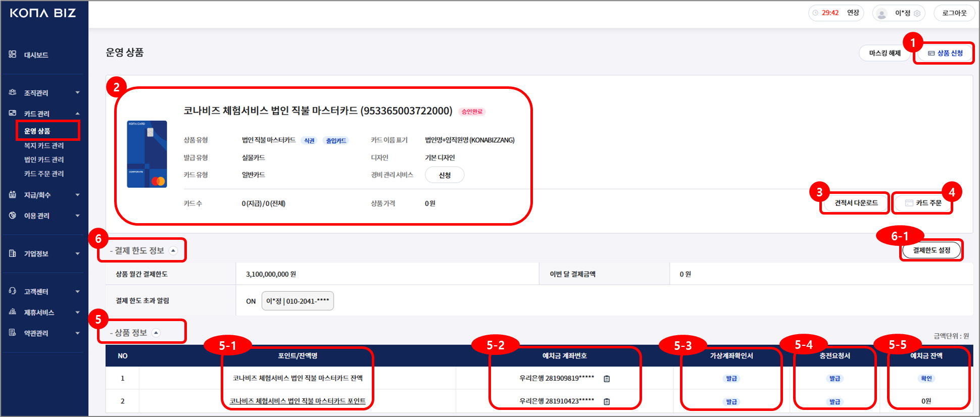Collapse the 카드 관리 menu arrow
This screenshot has height=417, width=980.
click(78, 114)
